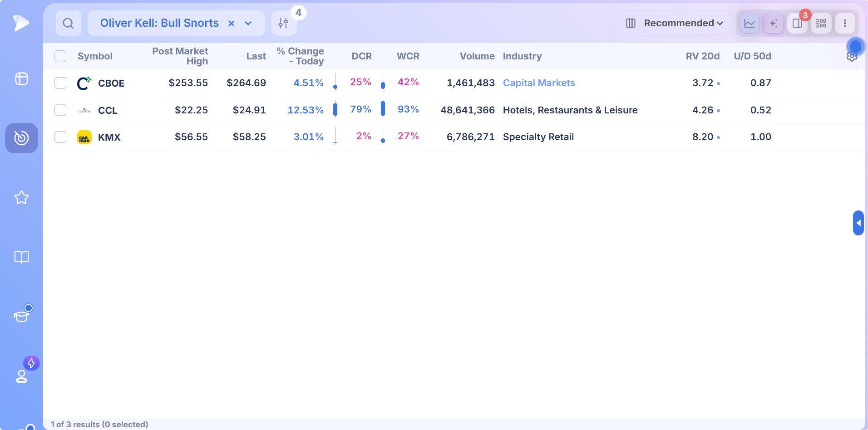Sort by RV 20d column header
The width and height of the screenshot is (868, 430).
click(703, 56)
